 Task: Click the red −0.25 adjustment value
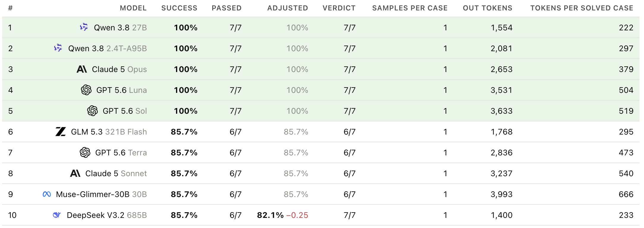click(297, 215)
